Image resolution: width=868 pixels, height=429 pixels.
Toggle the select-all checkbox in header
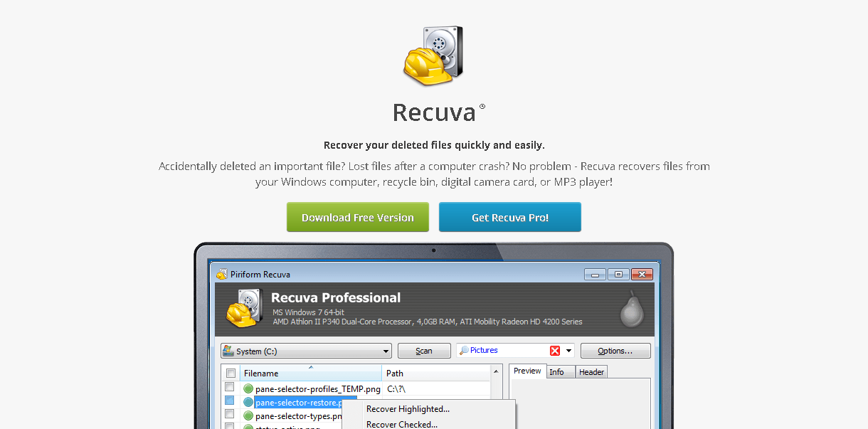(231, 373)
